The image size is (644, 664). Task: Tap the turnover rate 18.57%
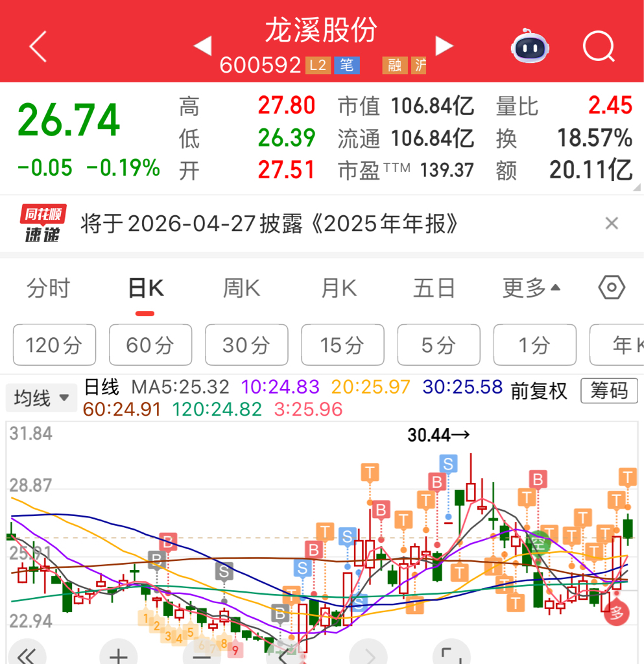coord(595,138)
